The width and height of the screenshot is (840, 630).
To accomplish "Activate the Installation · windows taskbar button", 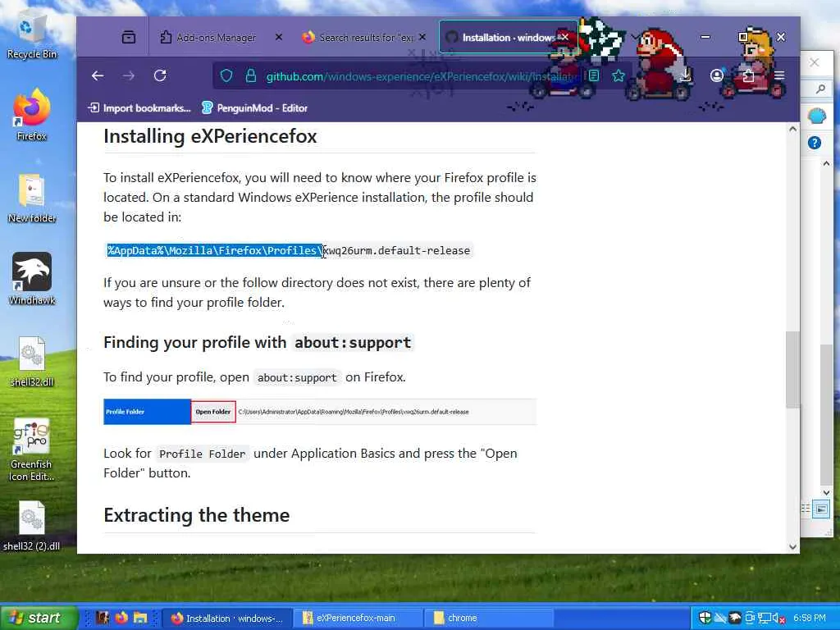I will (x=227, y=618).
